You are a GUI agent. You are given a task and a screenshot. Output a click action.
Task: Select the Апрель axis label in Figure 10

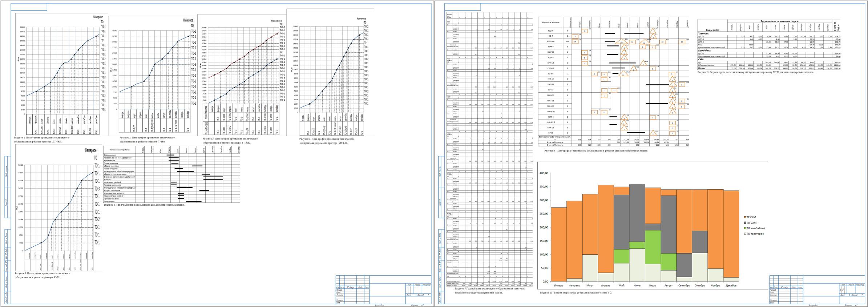606,285
